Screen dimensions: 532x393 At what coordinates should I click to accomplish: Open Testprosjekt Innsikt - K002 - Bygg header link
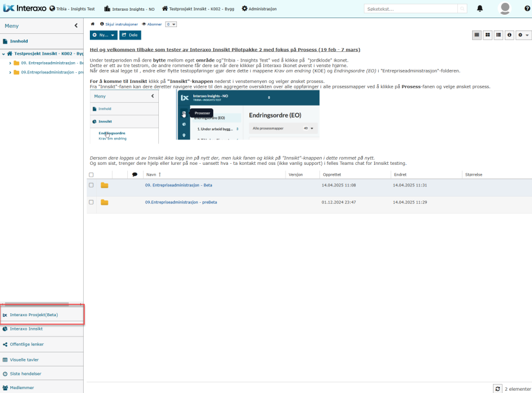198,9
